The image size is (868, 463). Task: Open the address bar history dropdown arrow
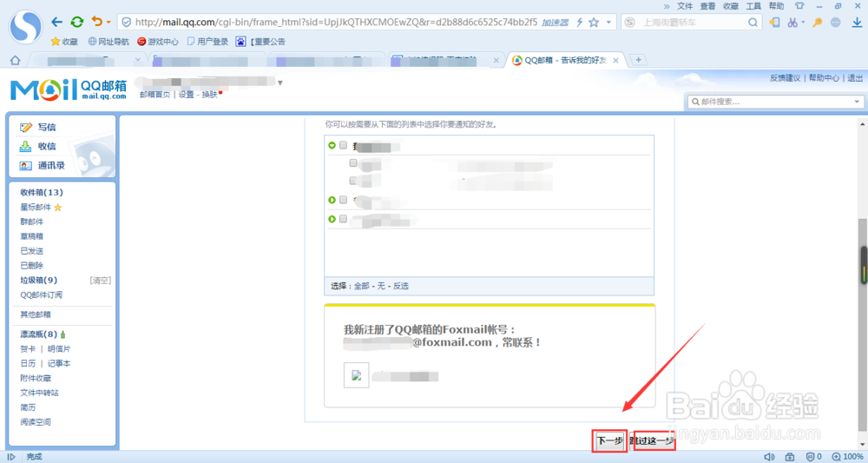tap(608, 23)
